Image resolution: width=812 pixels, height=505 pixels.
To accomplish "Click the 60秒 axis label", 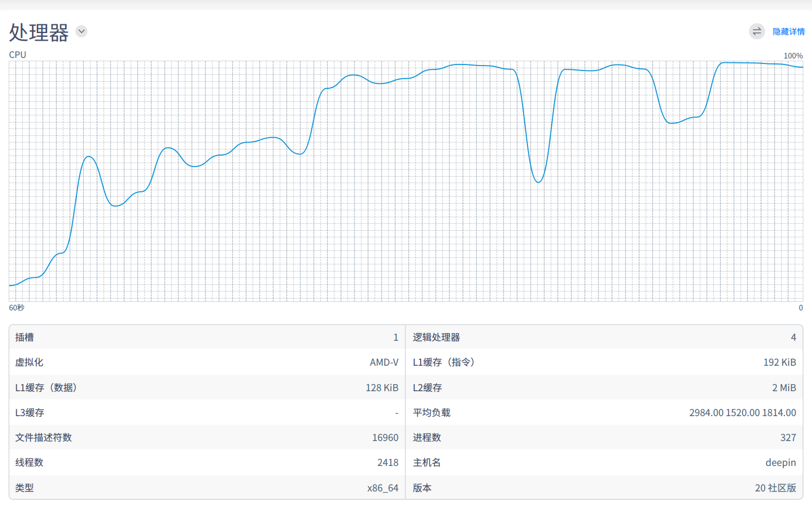I will tap(16, 308).
